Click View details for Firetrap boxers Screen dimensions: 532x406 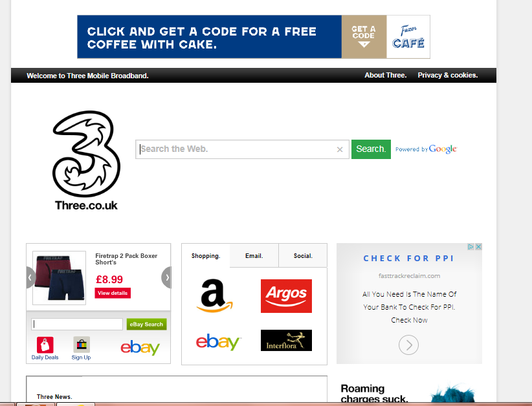click(x=113, y=293)
